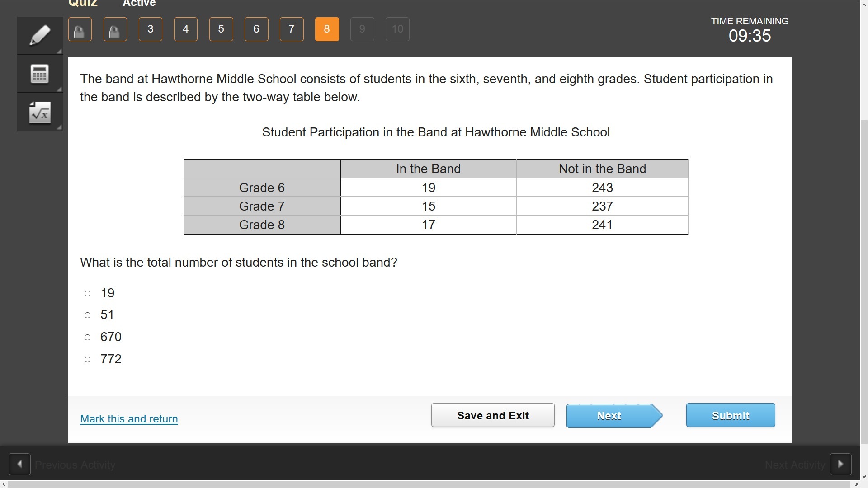Open the calculator tool
The width and height of the screenshot is (868, 488).
pos(40,74)
